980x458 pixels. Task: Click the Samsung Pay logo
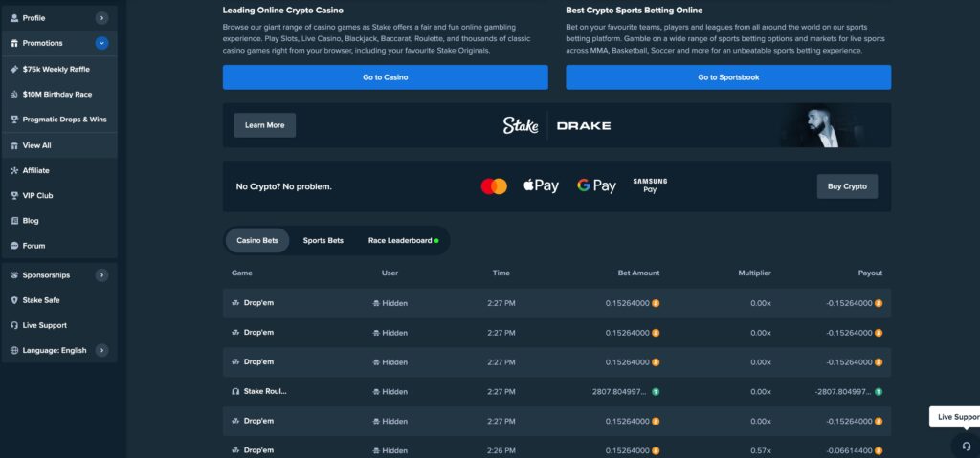650,185
